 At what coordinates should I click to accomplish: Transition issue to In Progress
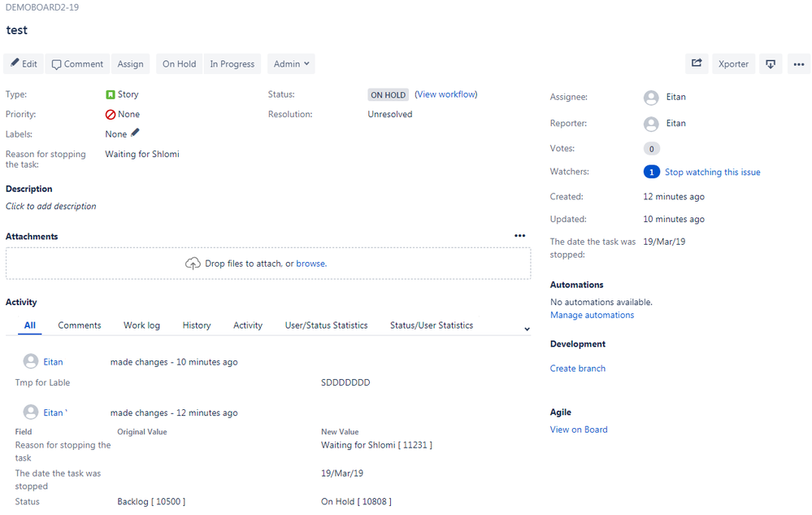pyautogui.click(x=232, y=63)
